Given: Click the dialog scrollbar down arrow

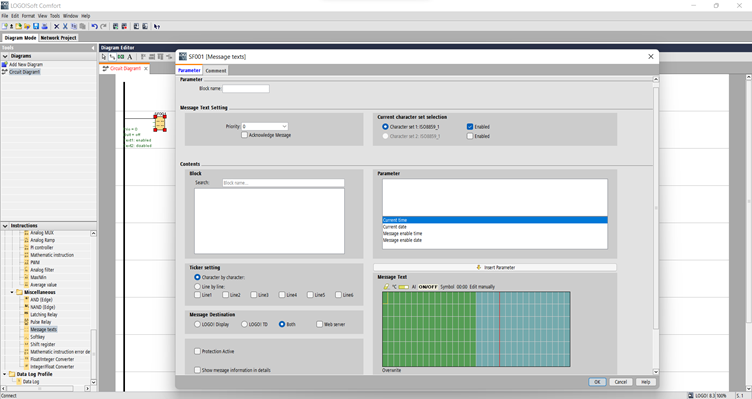Looking at the screenshot, I should tap(656, 372).
